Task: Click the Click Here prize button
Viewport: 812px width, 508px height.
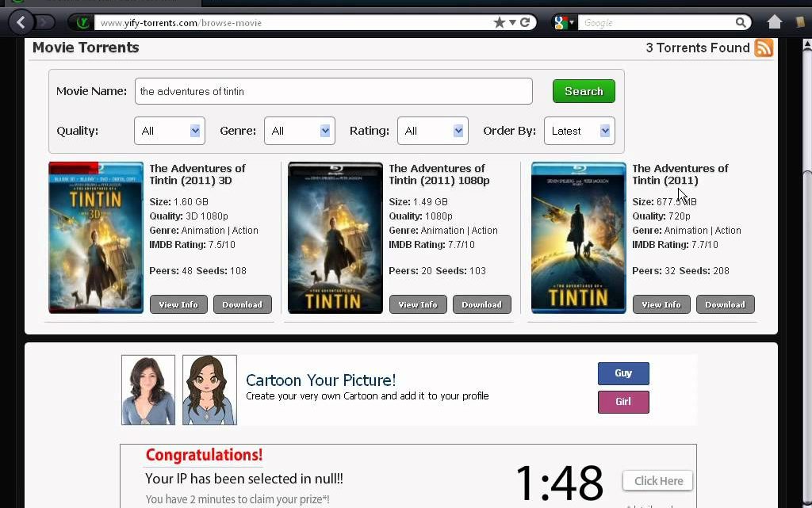Action: click(x=658, y=480)
